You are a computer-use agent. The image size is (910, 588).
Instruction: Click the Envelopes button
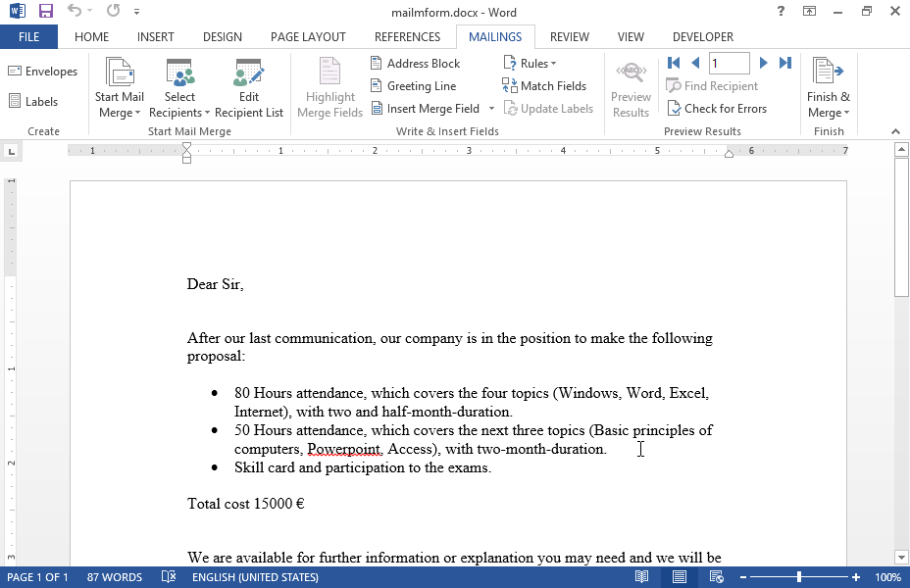pyautogui.click(x=43, y=72)
